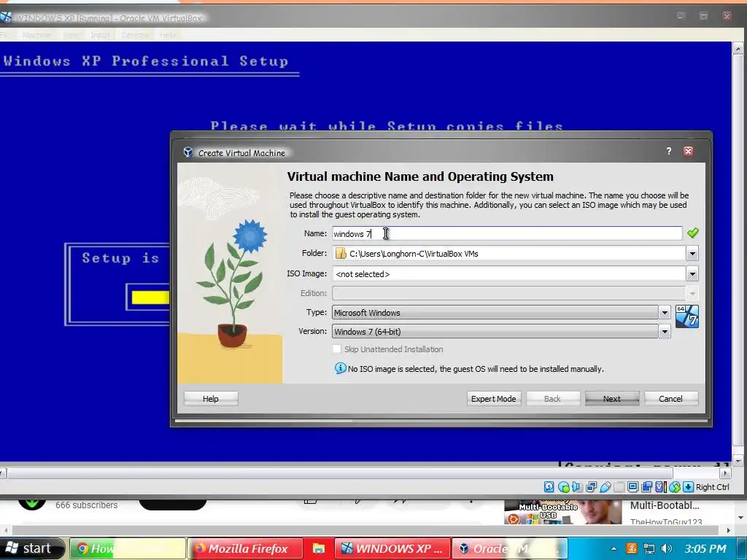
Task: Click the question mark help icon in dialog title bar
Action: [x=669, y=151]
